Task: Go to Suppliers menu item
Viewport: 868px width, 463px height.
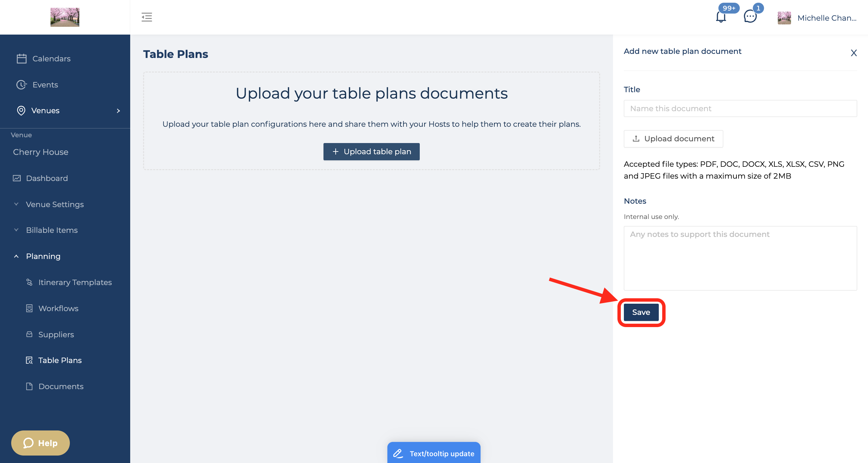Action: pyautogui.click(x=56, y=335)
